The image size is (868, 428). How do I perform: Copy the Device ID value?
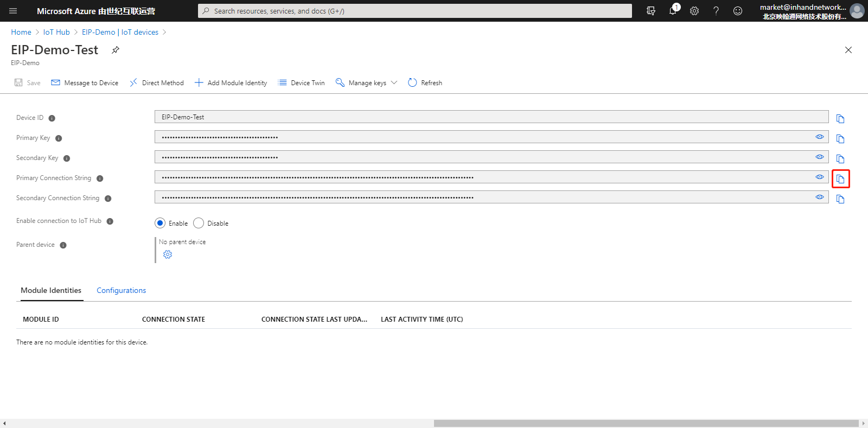point(840,119)
